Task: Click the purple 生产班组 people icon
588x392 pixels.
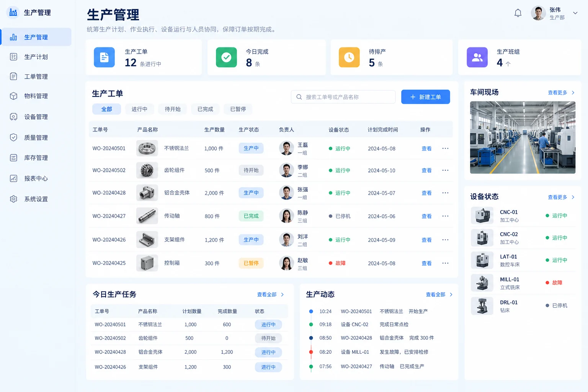Action: coord(477,57)
